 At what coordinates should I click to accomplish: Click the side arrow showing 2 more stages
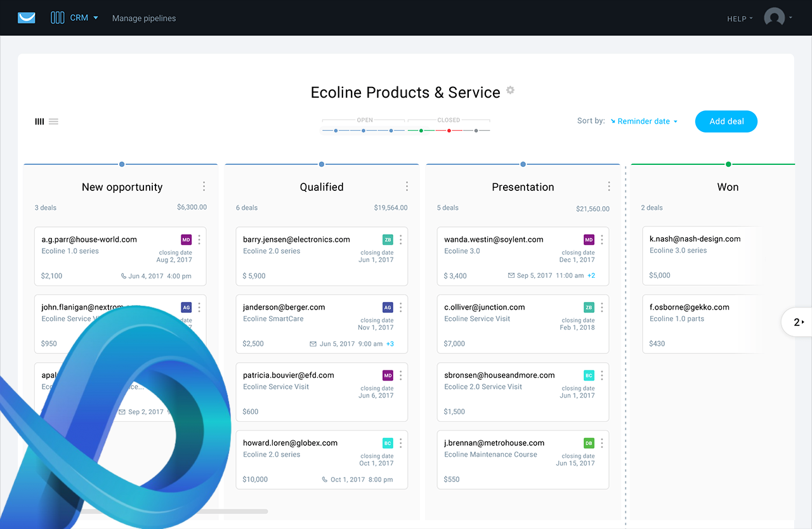(x=797, y=322)
